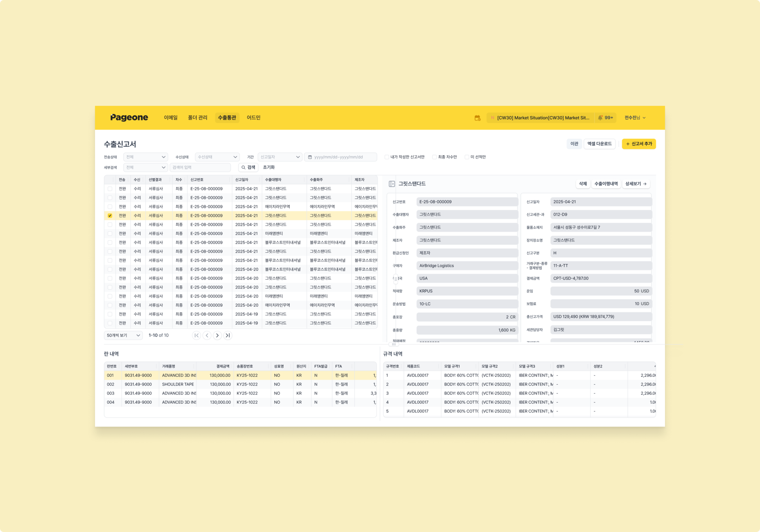Check the 최종 차수만 option
The image size is (760, 532).
[x=434, y=157]
